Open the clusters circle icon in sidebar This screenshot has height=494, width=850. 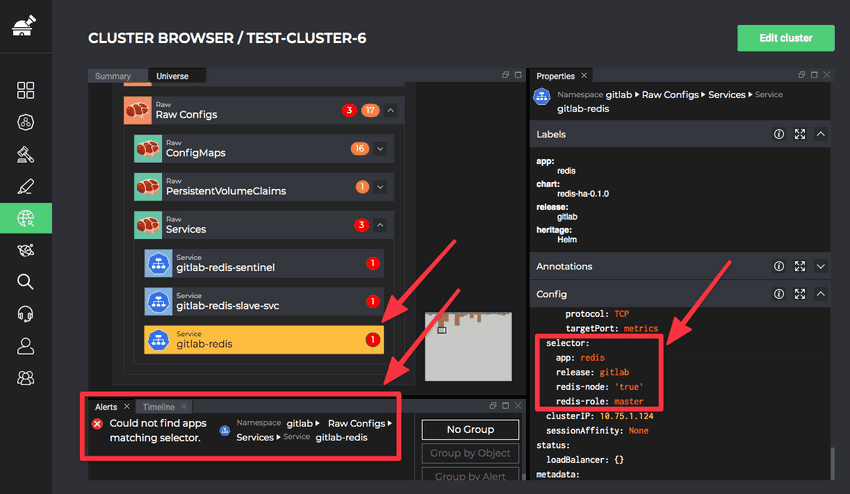(25, 123)
